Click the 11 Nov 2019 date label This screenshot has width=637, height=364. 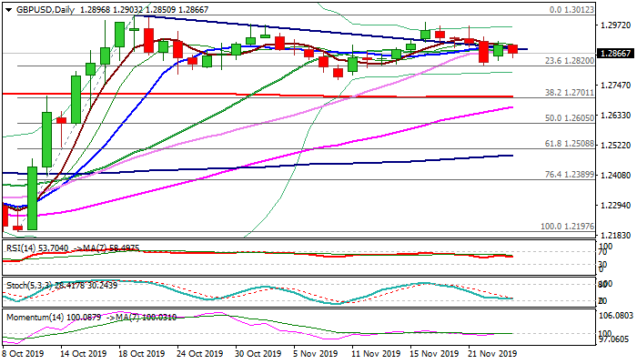click(x=376, y=353)
